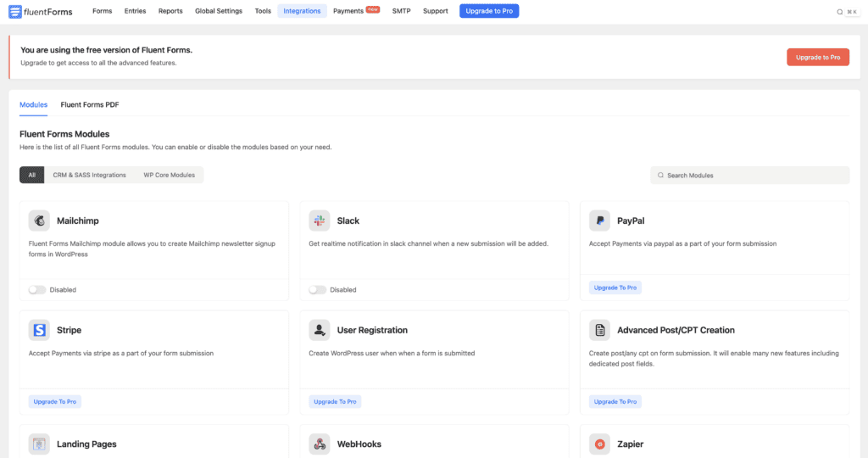The image size is (868, 458).
Task: Go to Reports page
Action: pyautogui.click(x=170, y=11)
